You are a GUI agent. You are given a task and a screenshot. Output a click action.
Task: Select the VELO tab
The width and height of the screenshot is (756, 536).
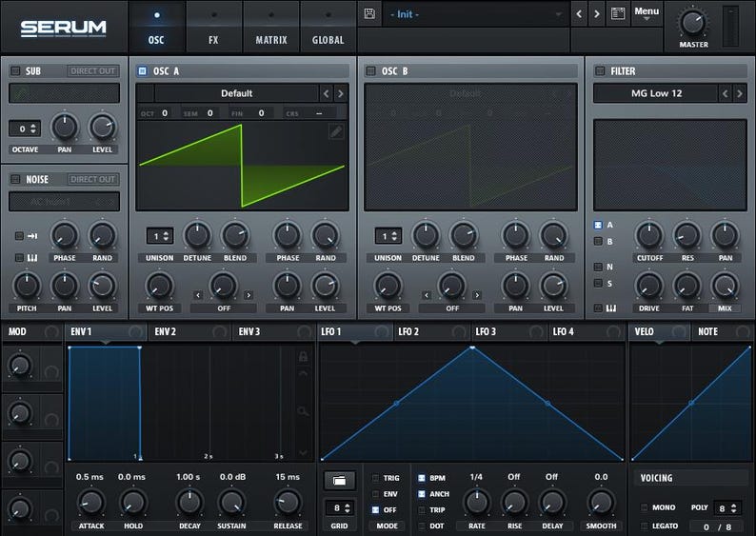point(659,331)
